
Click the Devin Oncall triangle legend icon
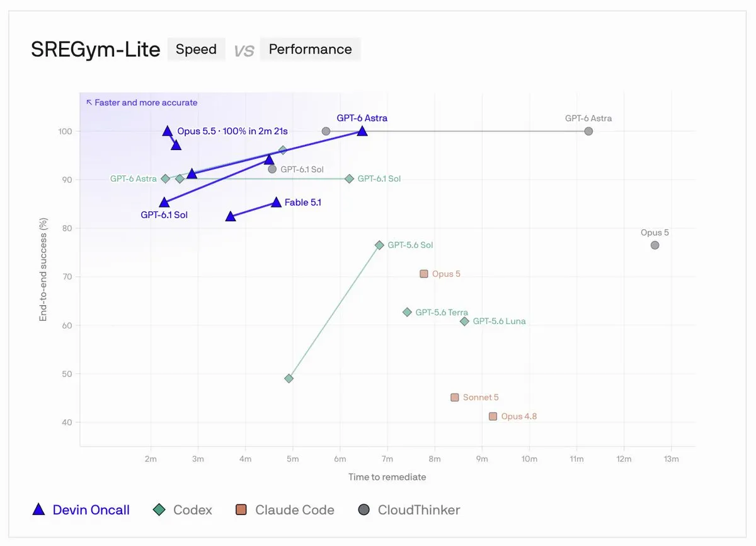(38, 509)
